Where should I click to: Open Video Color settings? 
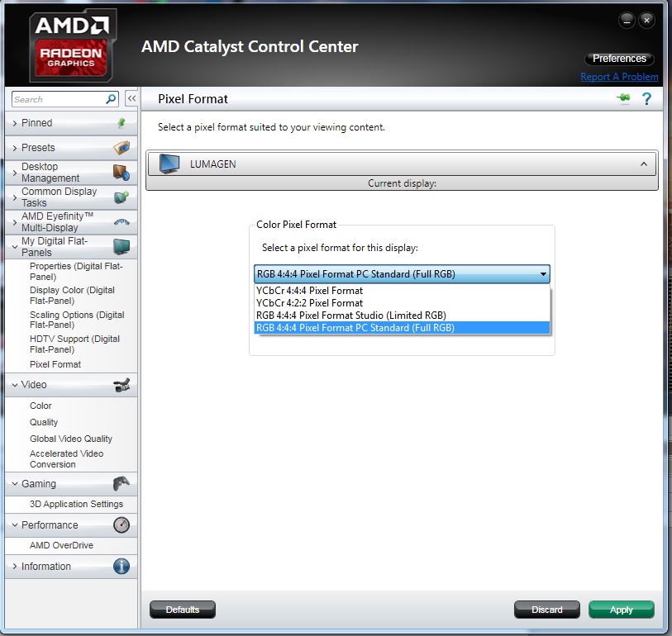pyautogui.click(x=41, y=406)
